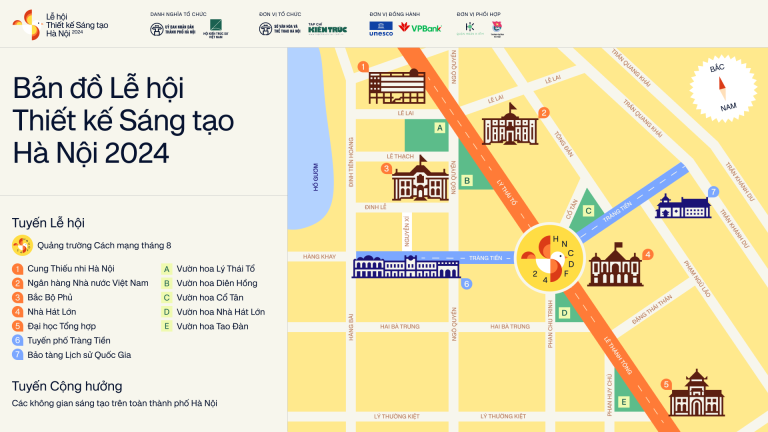Click the blue Tràng Tiền street building
The height and width of the screenshot is (432, 768).
pos(405,266)
